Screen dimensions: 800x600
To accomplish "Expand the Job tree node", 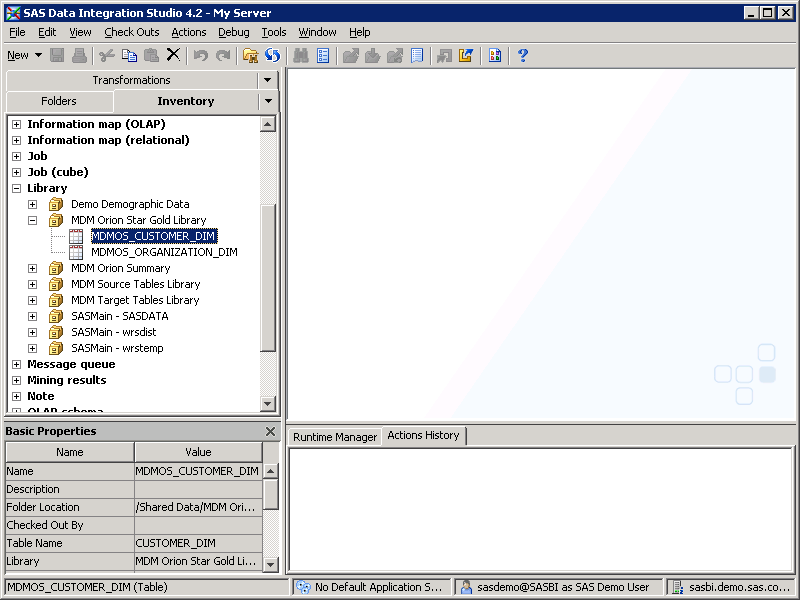I will click(x=15, y=155).
